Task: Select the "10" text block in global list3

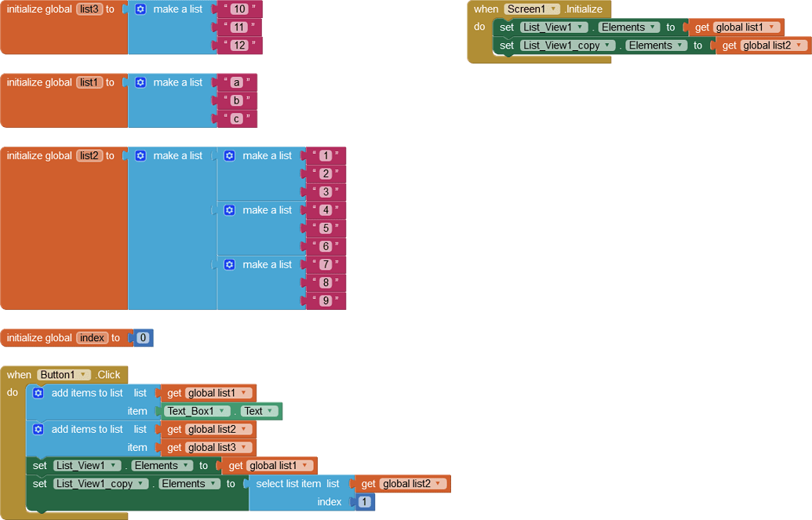Action: tap(241, 9)
